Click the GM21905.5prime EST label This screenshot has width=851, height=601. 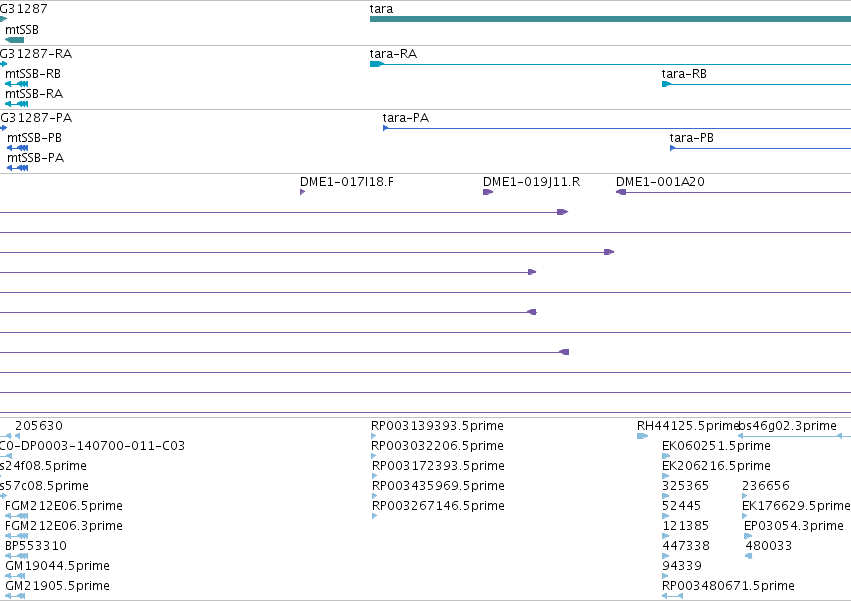click(x=57, y=586)
